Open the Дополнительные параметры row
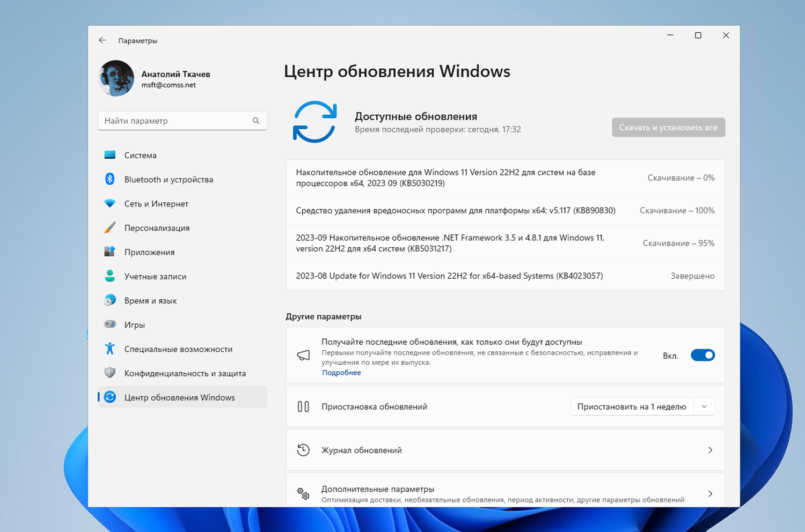The image size is (805, 532). pos(506,490)
